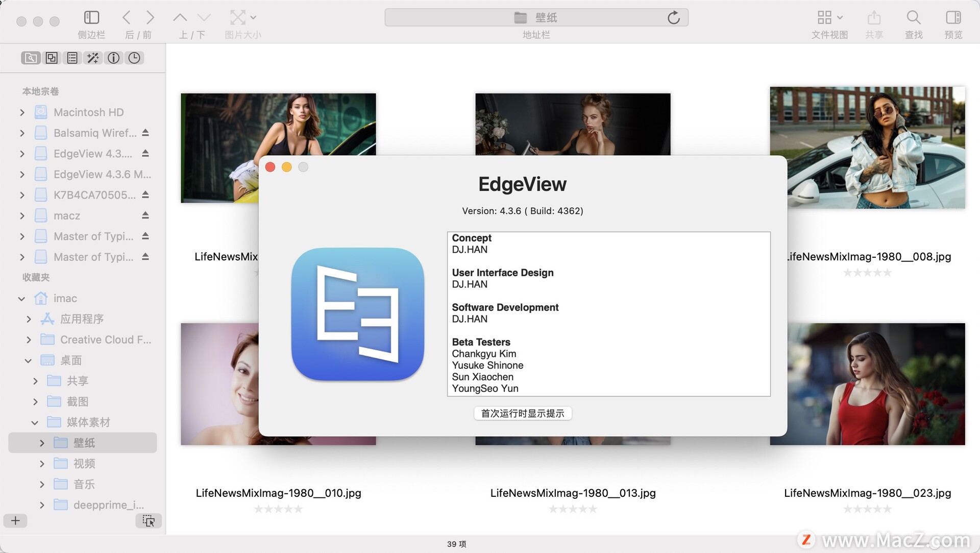Eject the second Master of Typi... volume

point(145,256)
